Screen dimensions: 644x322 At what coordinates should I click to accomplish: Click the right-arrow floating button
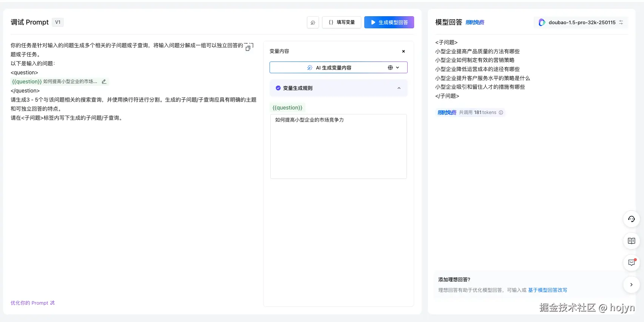click(632, 285)
